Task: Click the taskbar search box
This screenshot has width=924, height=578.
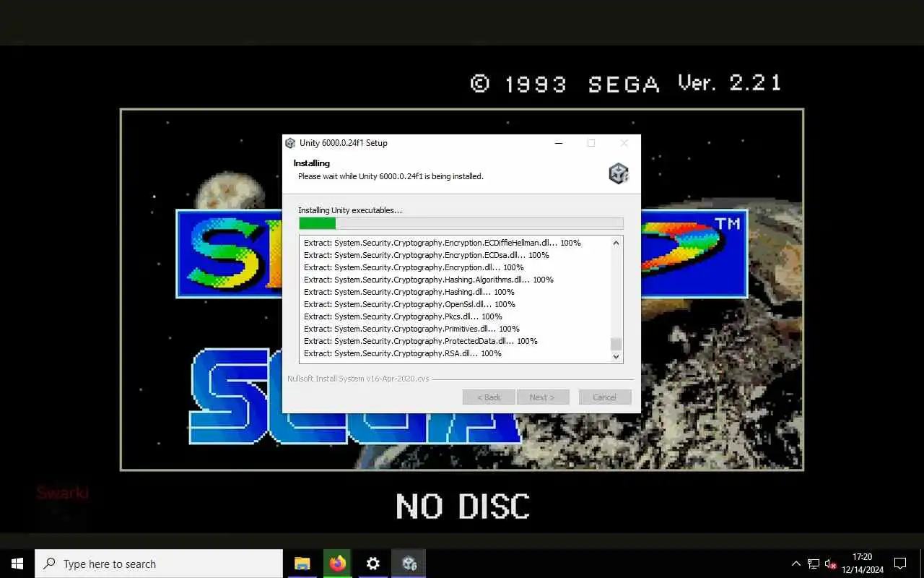Action: click(159, 564)
